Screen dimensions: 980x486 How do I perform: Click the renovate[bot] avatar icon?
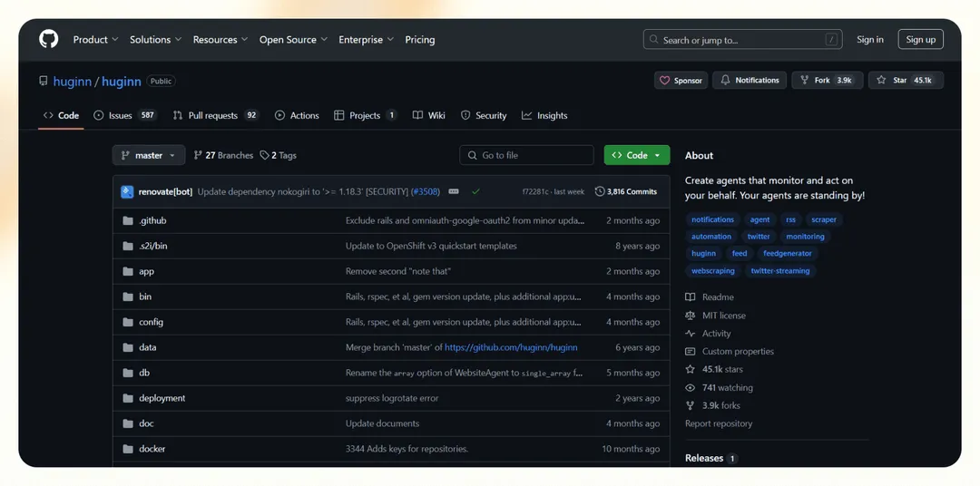128,192
